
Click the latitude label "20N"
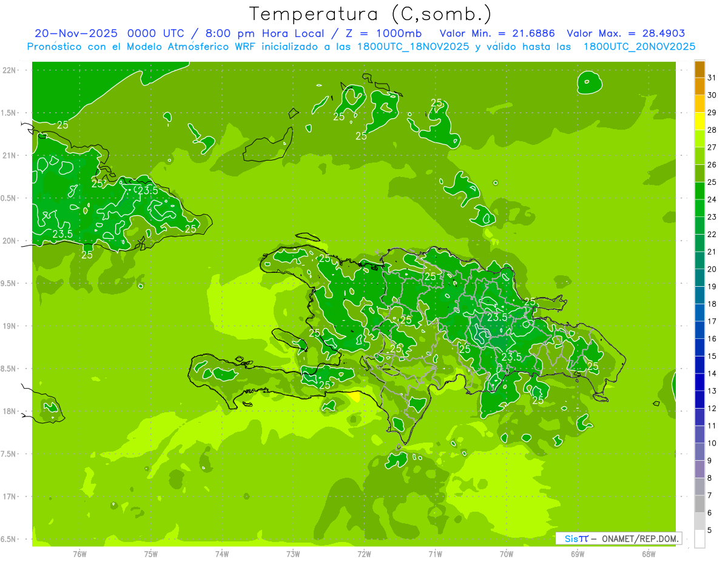coord(10,241)
